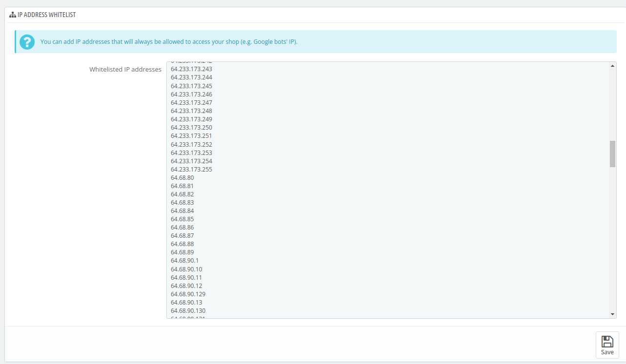Place the cursor on line 64.233.173.254

click(191, 161)
